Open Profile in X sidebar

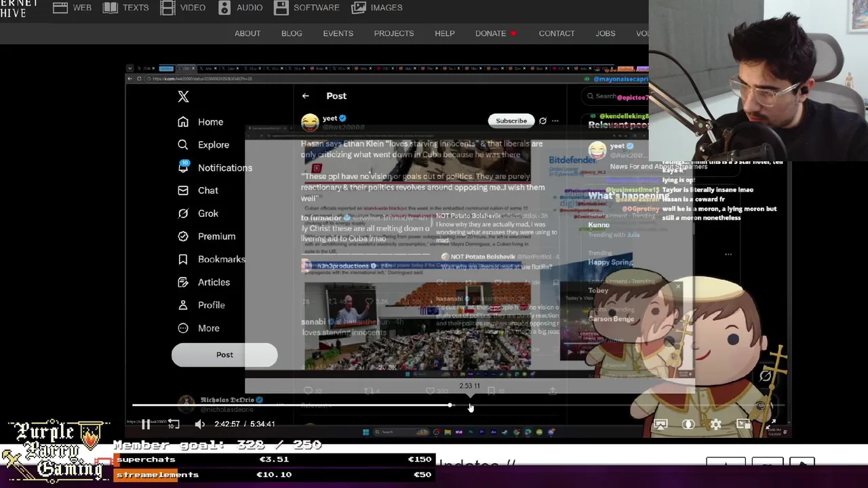[x=201, y=305]
